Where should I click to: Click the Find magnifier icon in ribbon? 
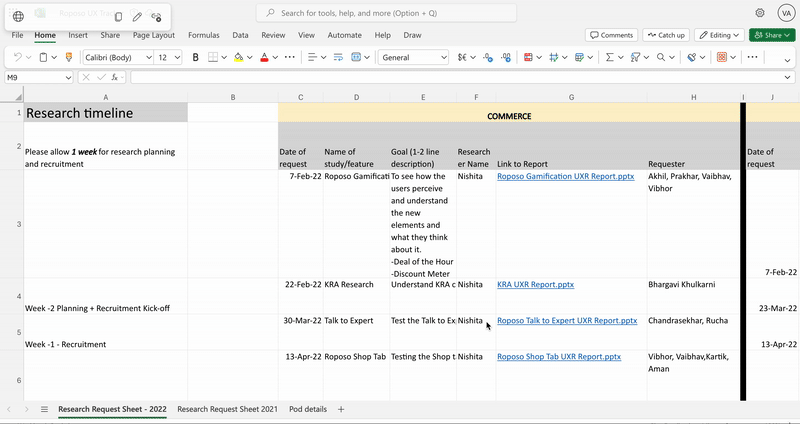coord(661,58)
